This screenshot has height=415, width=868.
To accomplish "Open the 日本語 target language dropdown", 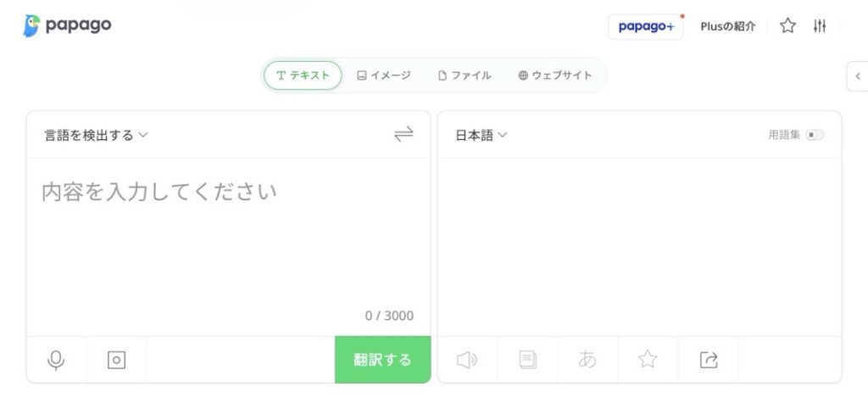I will (481, 135).
